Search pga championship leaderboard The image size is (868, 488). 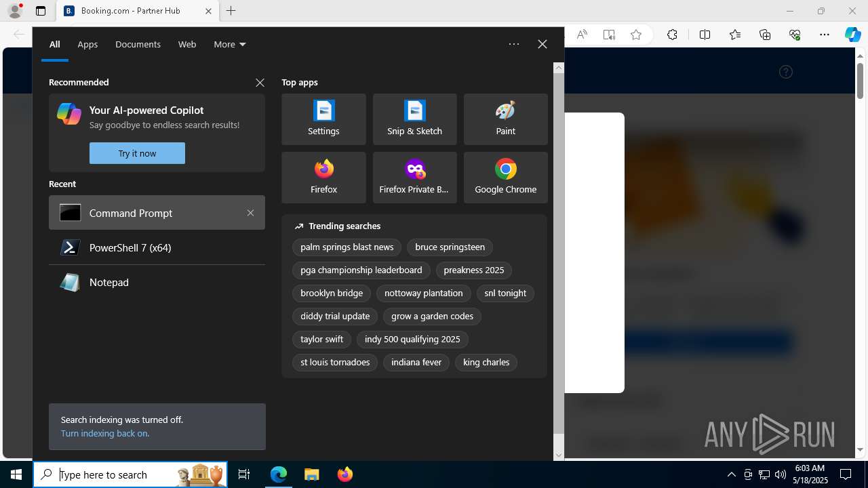pos(361,270)
